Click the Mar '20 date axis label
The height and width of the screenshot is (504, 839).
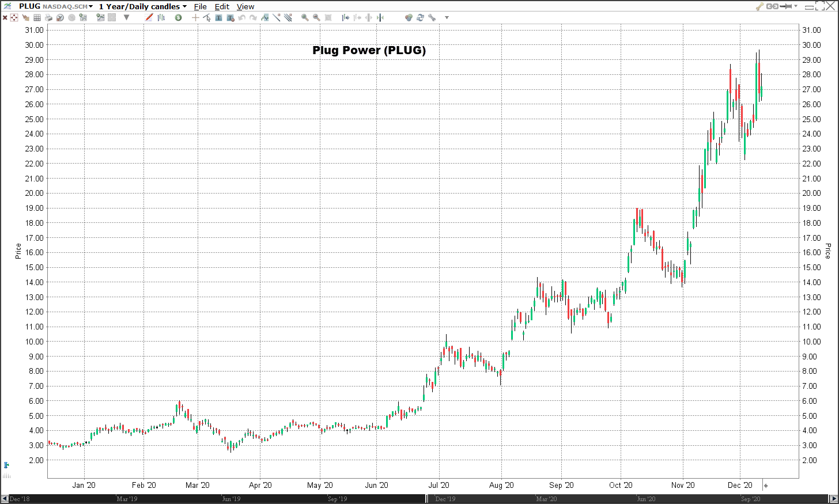point(198,485)
